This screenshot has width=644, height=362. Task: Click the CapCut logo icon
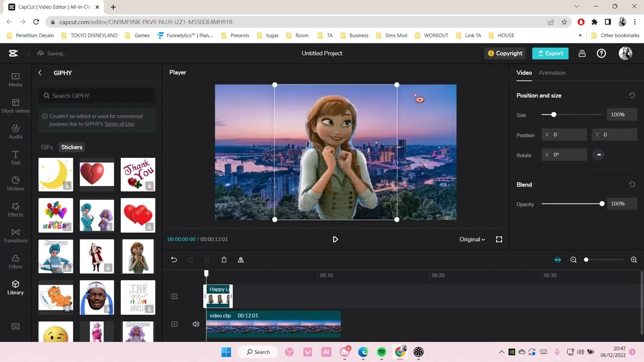(x=14, y=53)
